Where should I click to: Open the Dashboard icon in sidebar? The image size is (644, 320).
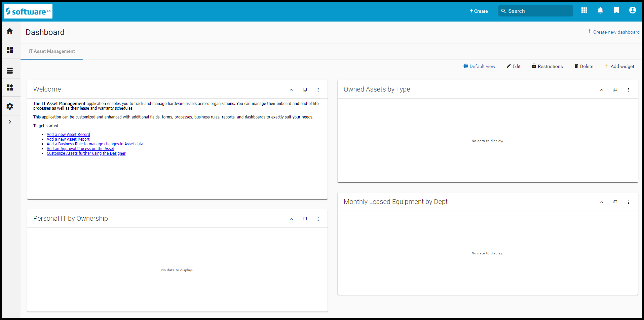(x=10, y=50)
